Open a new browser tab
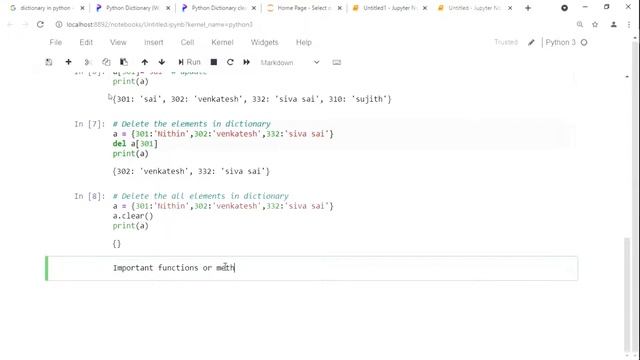The image size is (640, 360). [528, 8]
